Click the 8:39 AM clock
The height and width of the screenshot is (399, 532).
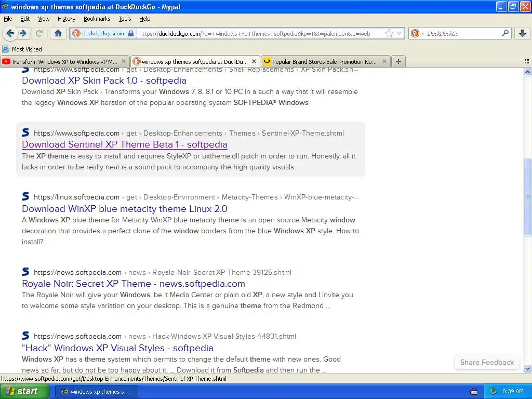tap(513, 391)
